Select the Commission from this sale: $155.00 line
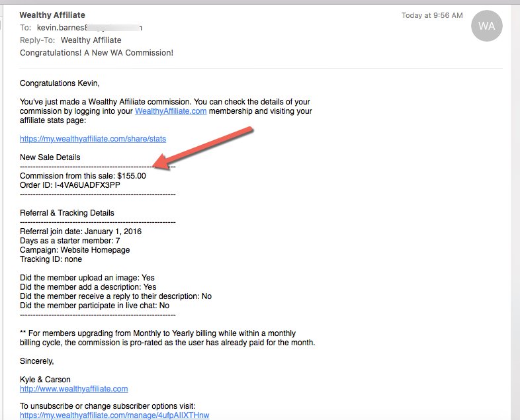The image size is (520, 420). tap(83, 176)
